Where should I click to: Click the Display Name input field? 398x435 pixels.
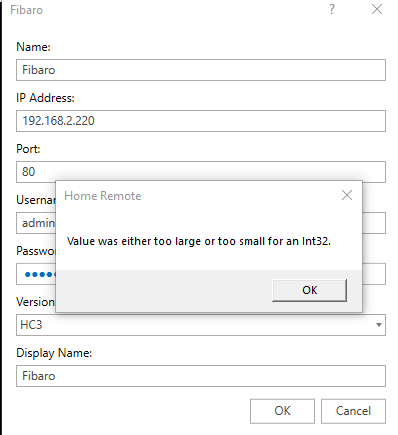tap(201, 376)
